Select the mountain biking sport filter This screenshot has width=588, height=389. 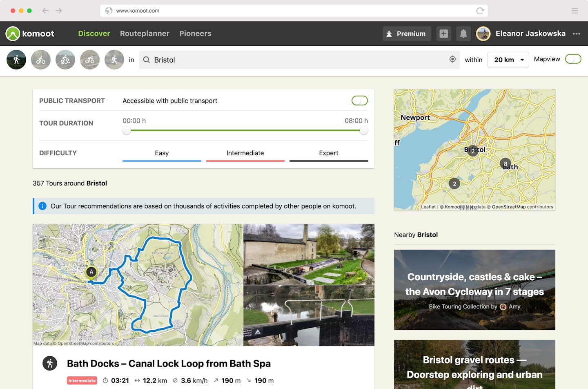[65, 60]
